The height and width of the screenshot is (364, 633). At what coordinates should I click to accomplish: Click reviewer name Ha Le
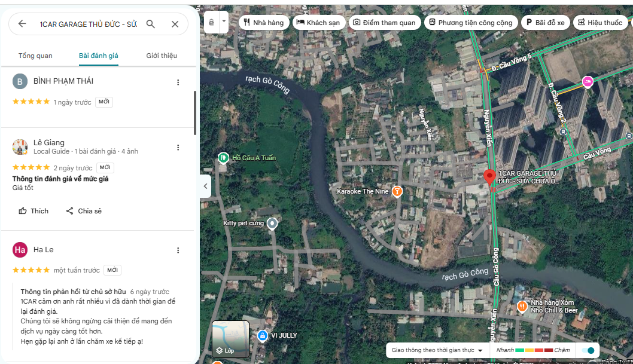click(x=44, y=249)
